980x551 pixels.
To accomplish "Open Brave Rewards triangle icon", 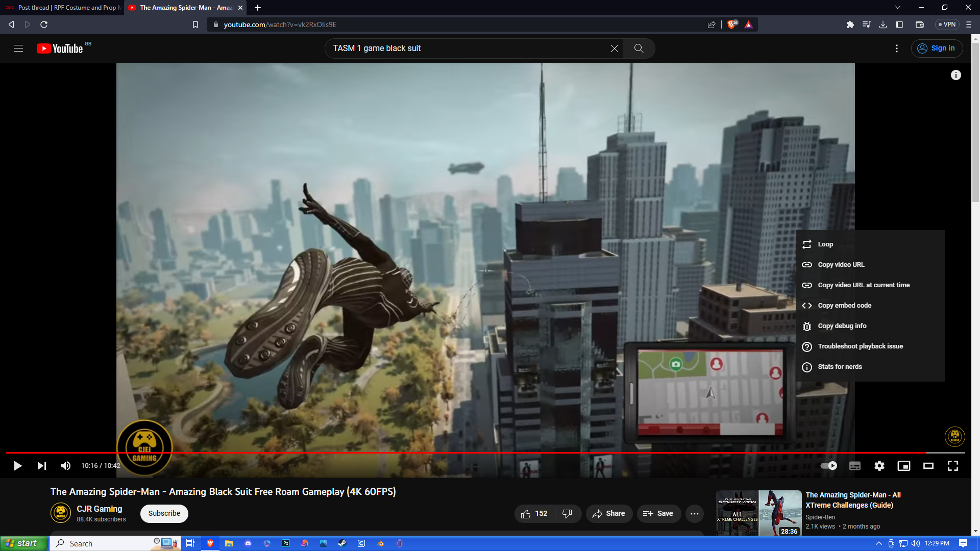I will click(x=748, y=24).
